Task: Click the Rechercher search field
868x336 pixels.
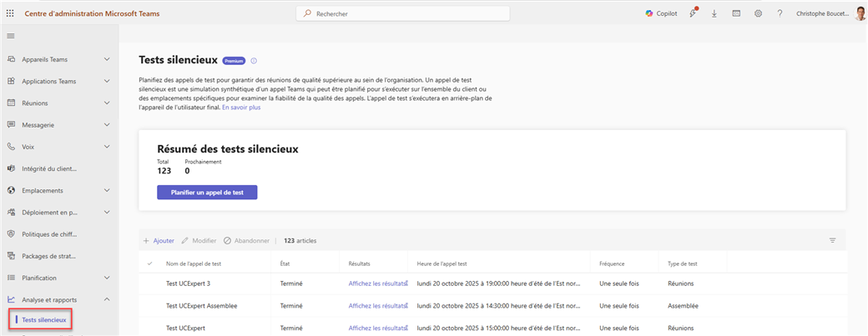Action: [x=402, y=13]
